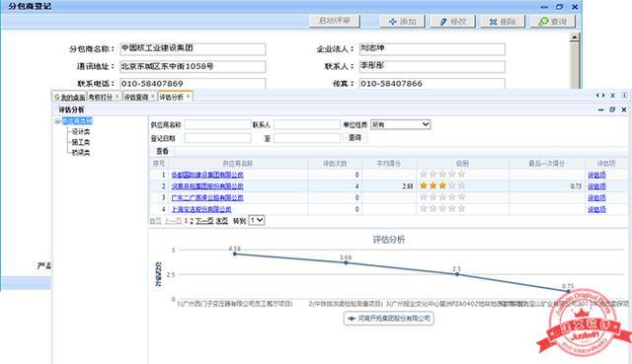Click the tab strip scroll-left arrow
The width and height of the screenshot is (632, 364).
[597, 96]
